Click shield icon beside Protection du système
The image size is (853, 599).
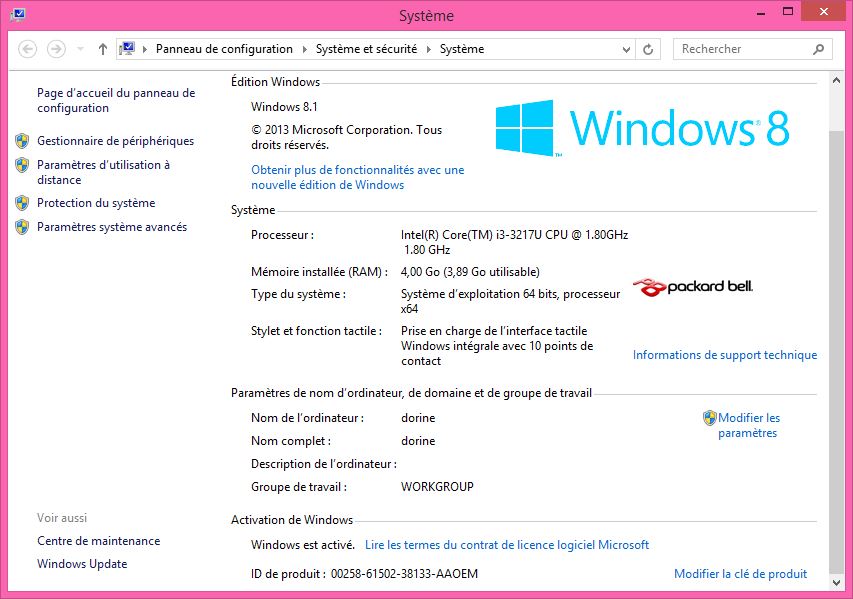pos(22,203)
